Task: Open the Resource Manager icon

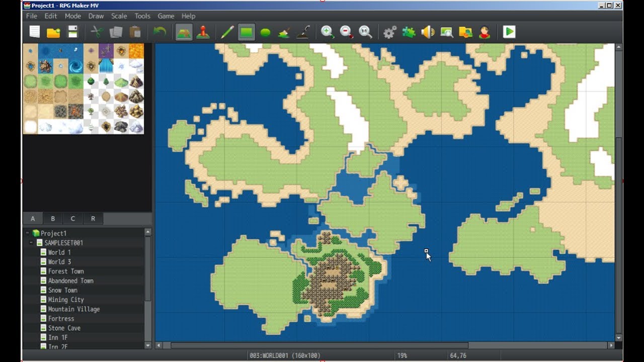Action: (x=466, y=32)
